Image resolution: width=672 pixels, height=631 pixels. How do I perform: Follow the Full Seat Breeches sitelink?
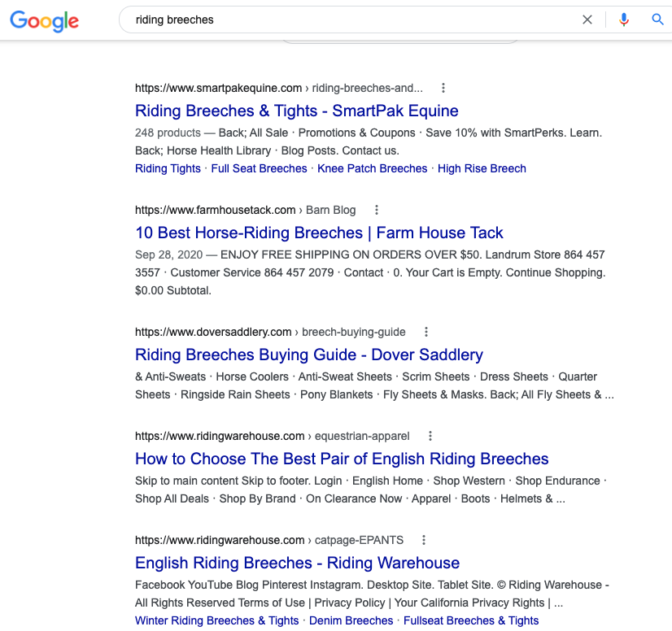point(259,168)
